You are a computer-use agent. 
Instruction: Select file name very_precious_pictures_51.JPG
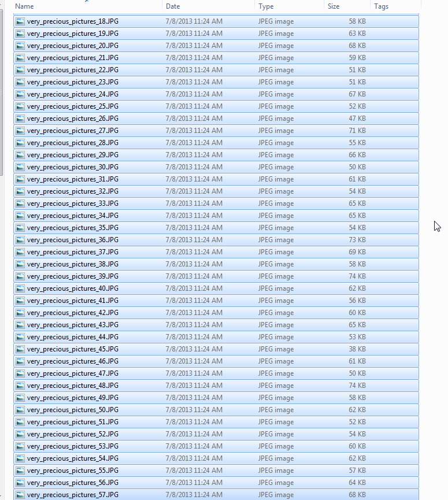(73, 422)
